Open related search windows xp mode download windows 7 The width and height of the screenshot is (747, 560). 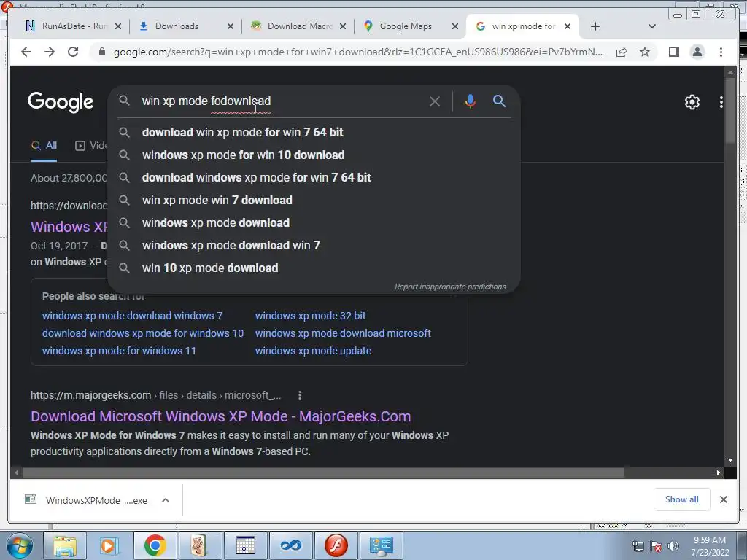132,316
